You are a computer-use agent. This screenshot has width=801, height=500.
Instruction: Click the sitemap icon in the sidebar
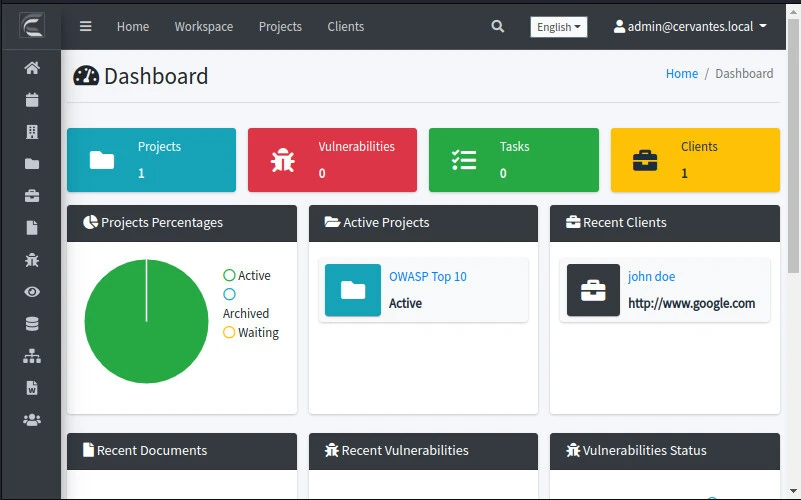coord(32,356)
